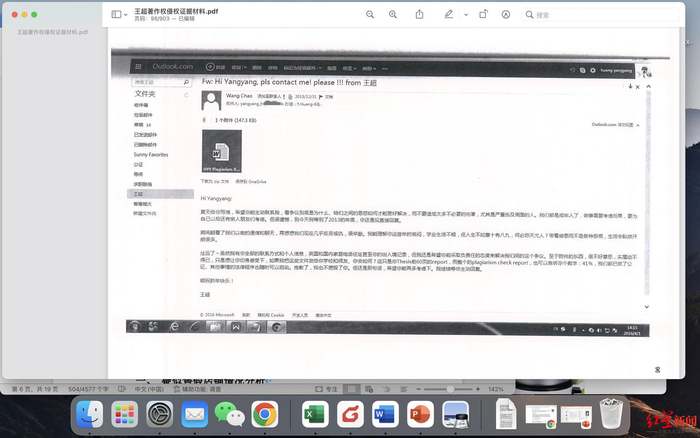This screenshot has height=438, width=700.
Task: Click 文件夹 heading in the PDF's Outlook sidebar
Action: tap(145, 94)
